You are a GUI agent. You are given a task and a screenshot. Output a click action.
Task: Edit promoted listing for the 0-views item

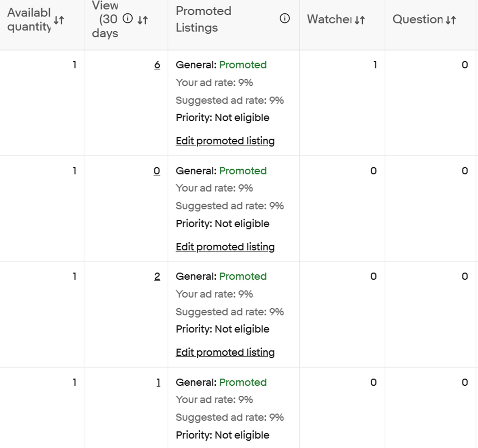225,247
